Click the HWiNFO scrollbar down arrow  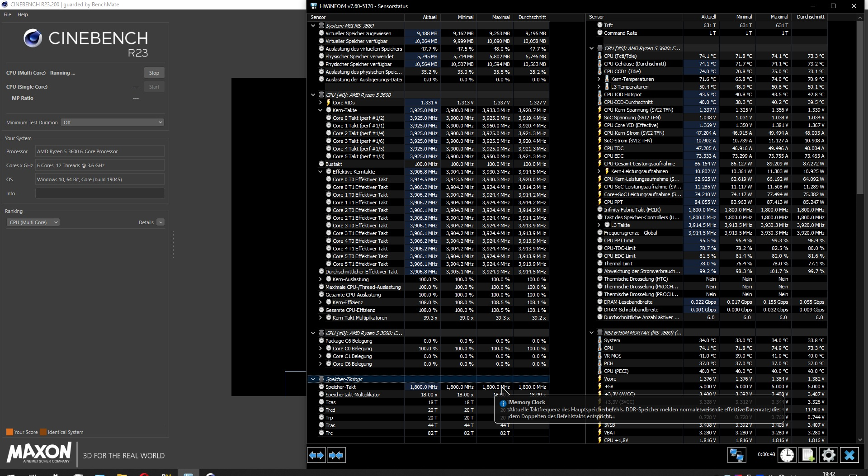860,440
